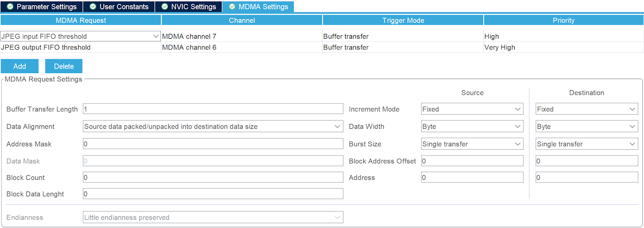Viewport: 644px width, 228px height.
Task: Switch to the Parameter Settings tab
Action: tap(42, 7)
